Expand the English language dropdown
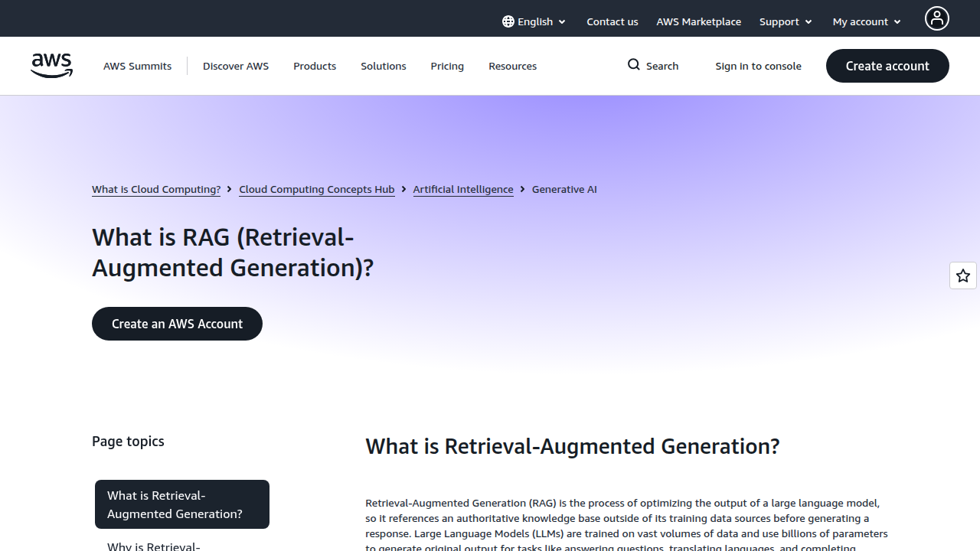Viewport: 980px width, 551px height. click(x=534, y=21)
